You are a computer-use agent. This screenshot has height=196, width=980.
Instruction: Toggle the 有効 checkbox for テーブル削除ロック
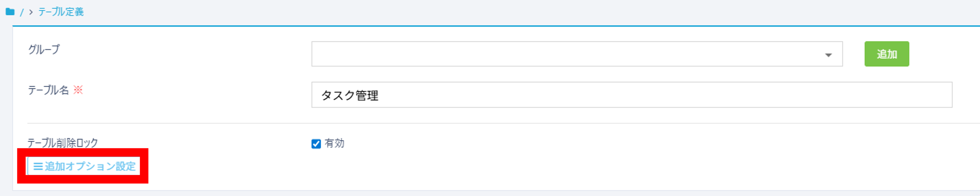point(316,144)
